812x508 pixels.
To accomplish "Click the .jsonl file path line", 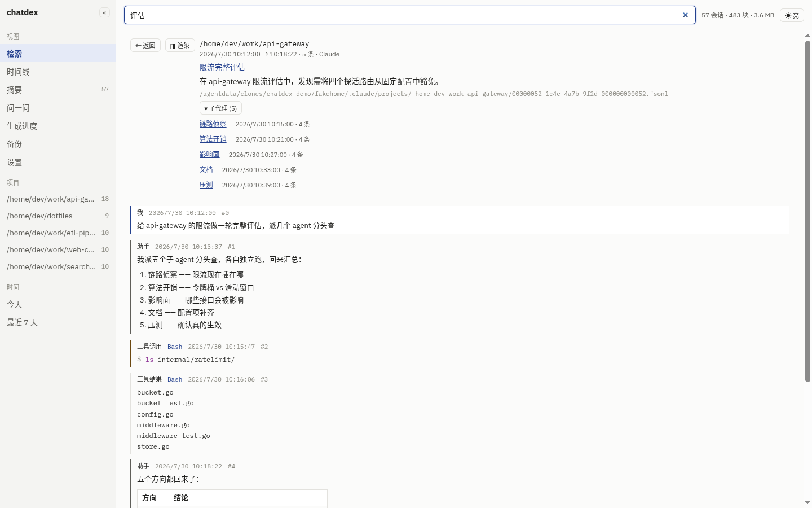I will pos(434,94).
